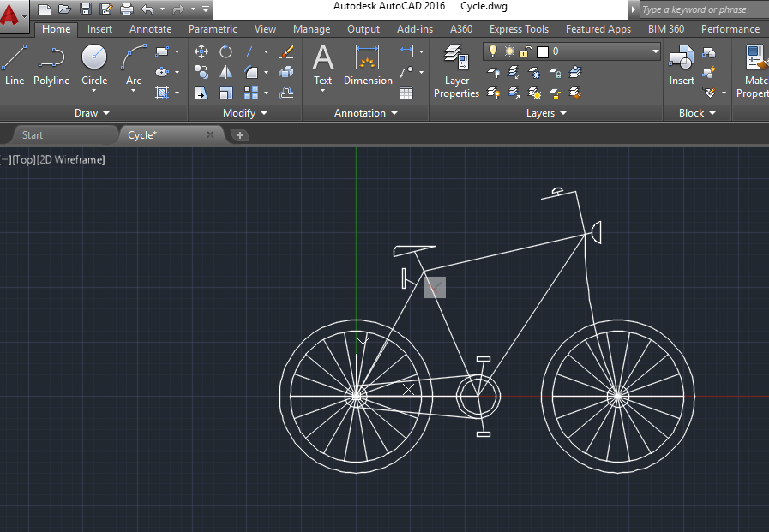Expand the Draw panel

coord(93,113)
